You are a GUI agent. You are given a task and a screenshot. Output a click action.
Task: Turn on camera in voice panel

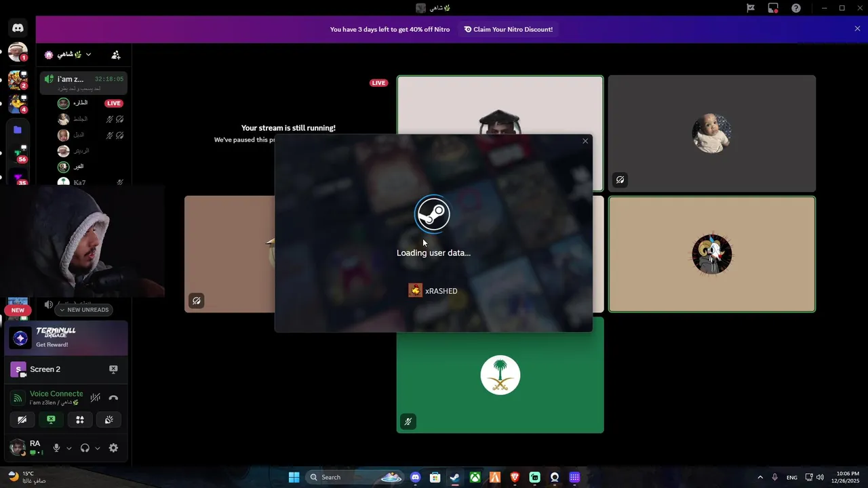coord(22,420)
